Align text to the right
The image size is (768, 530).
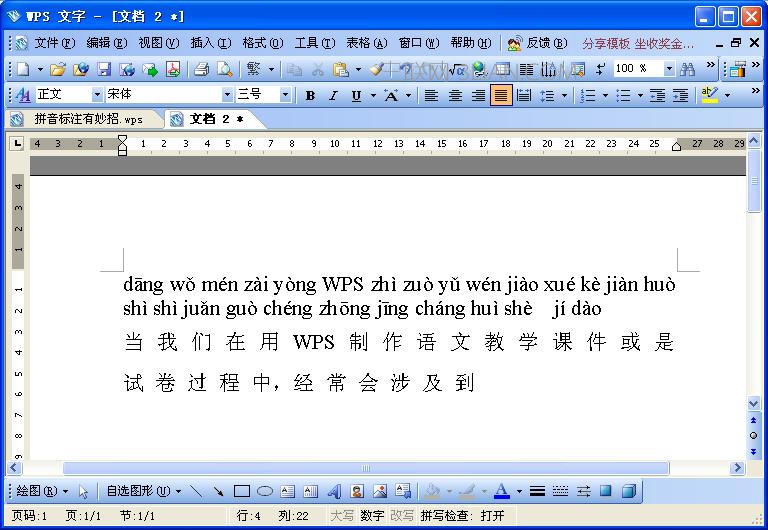tap(479, 95)
